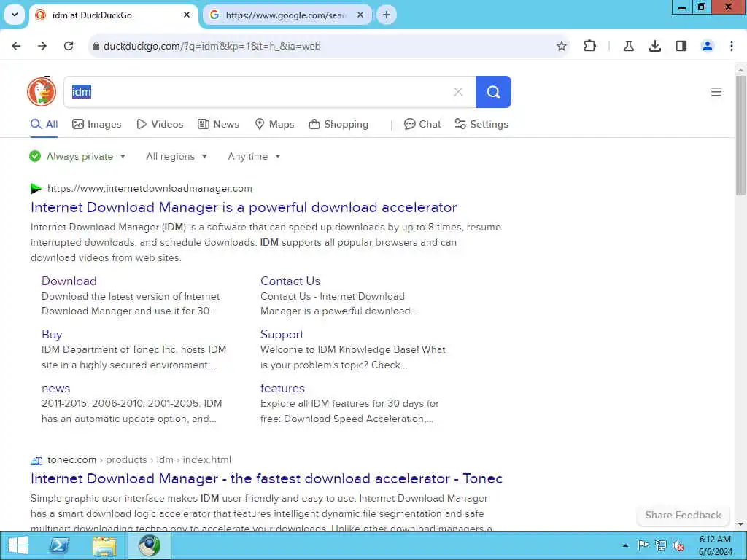Open the Contact Us sitelink
Image resolution: width=747 pixels, height=560 pixels.
(290, 281)
